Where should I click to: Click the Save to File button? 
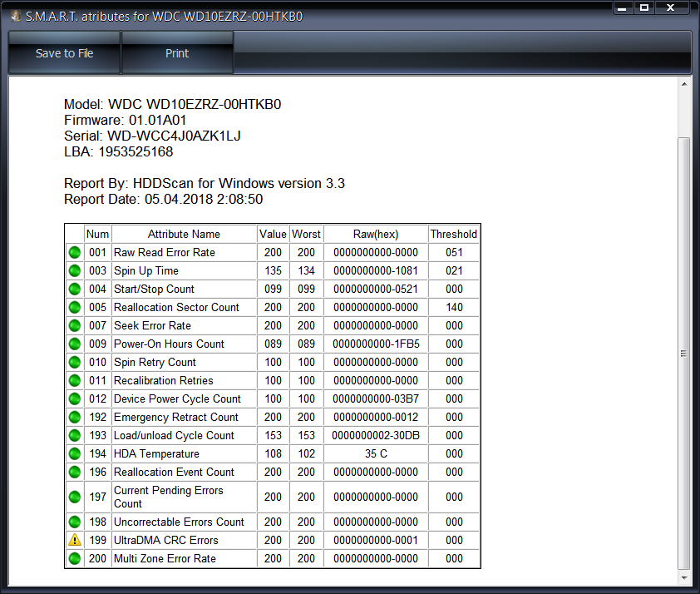click(x=64, y=52)
